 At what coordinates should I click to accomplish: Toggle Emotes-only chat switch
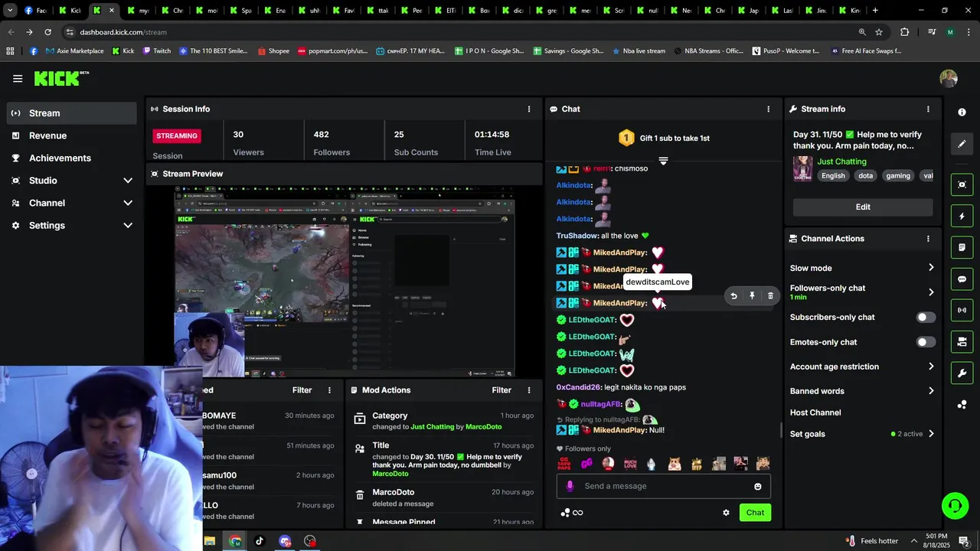click(926, 342)
